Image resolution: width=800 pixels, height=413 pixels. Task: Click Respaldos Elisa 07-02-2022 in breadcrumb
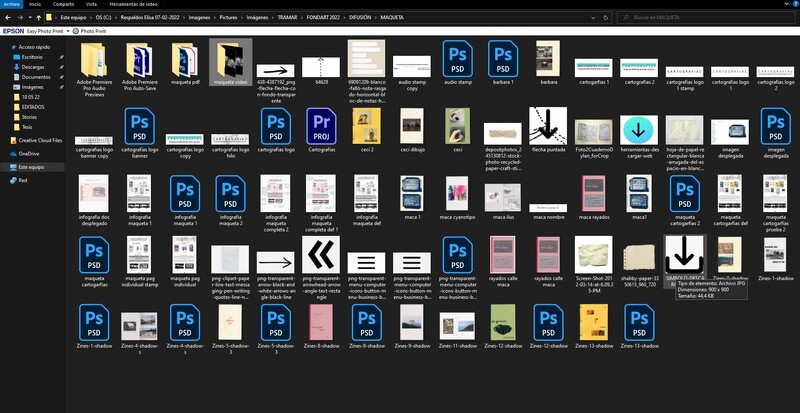pyautogui.click(x=150, y=17)
